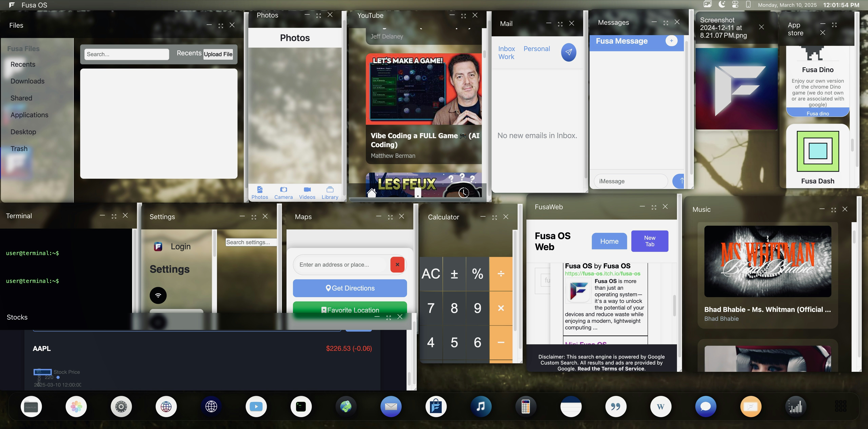Open the Mail envelope icon in dock
This screenshot has height=429, width=868.
[391, 406]
